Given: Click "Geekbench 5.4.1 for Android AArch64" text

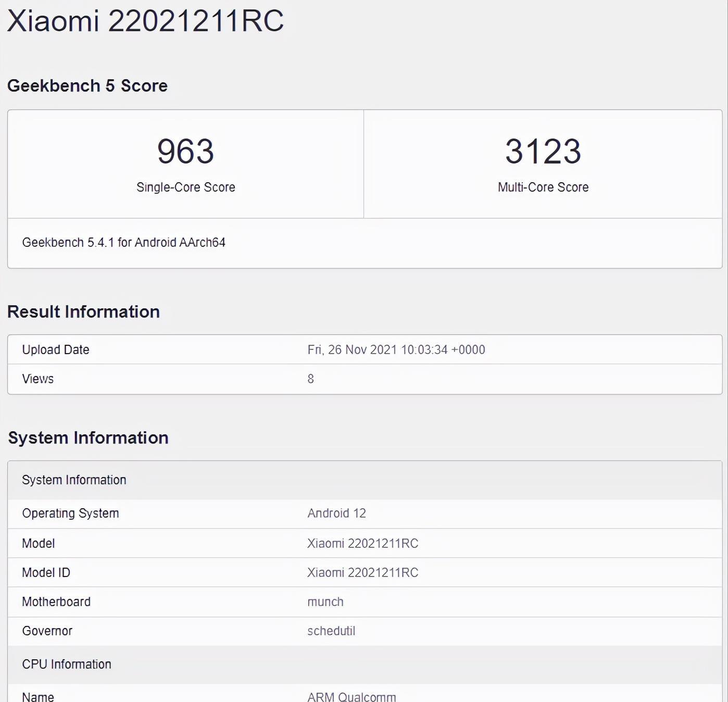Looking at the screenshot, I should point(124,242).
